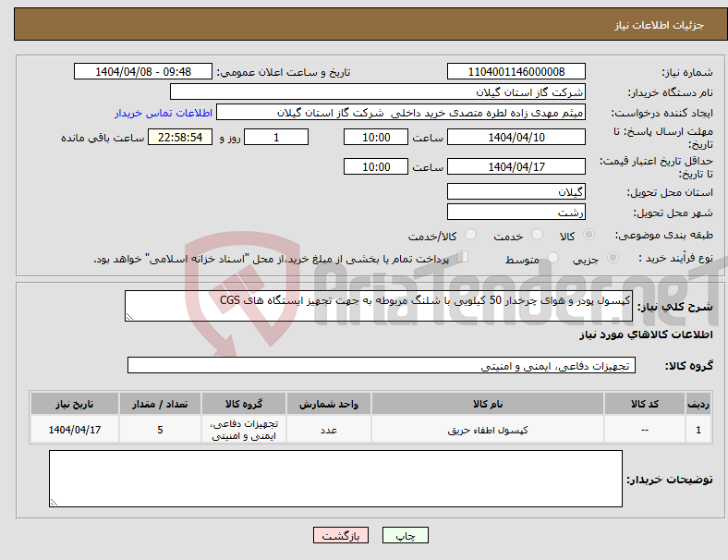This screenshot has height=560, width=728.
Task: Click the request creator name field
Action: click(401, 113)
